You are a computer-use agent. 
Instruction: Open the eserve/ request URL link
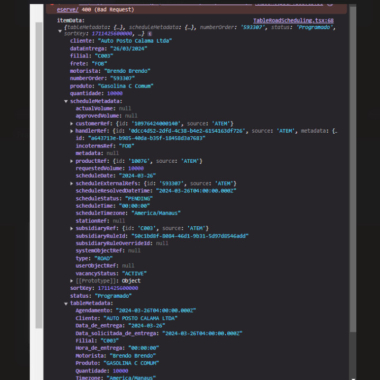68,10
